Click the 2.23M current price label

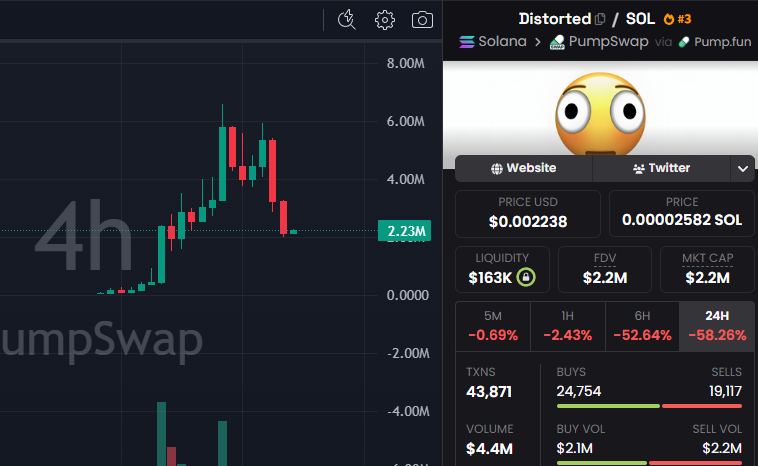point(405,231)
